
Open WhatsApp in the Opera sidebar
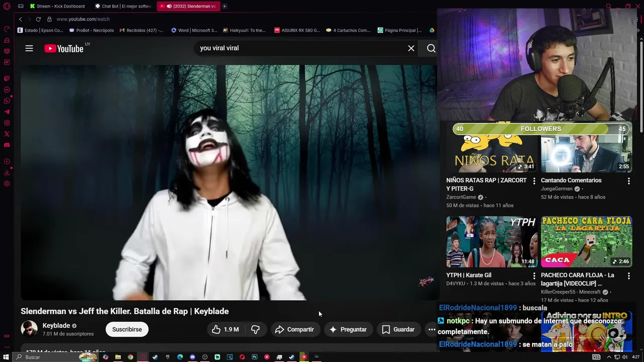pos(7,101)
